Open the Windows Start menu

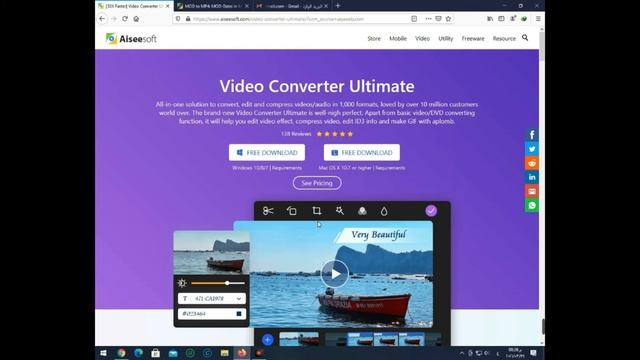click(103, 353)
